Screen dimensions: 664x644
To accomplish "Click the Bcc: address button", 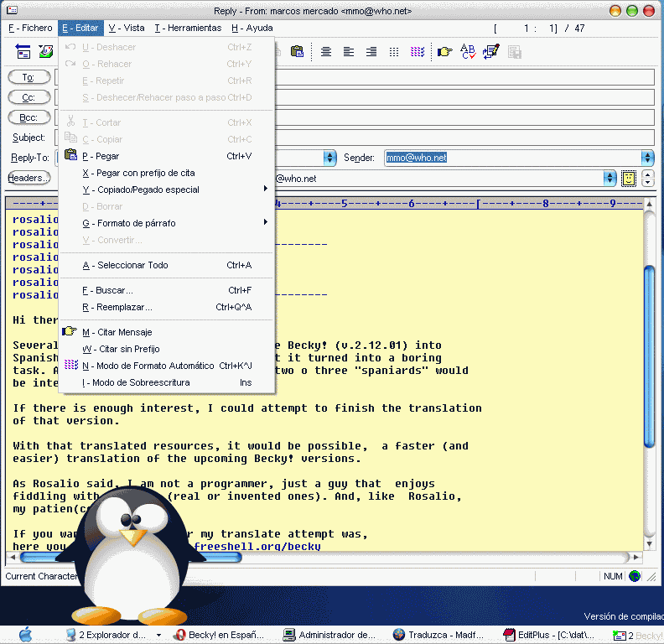I will [x=29, y=117].
